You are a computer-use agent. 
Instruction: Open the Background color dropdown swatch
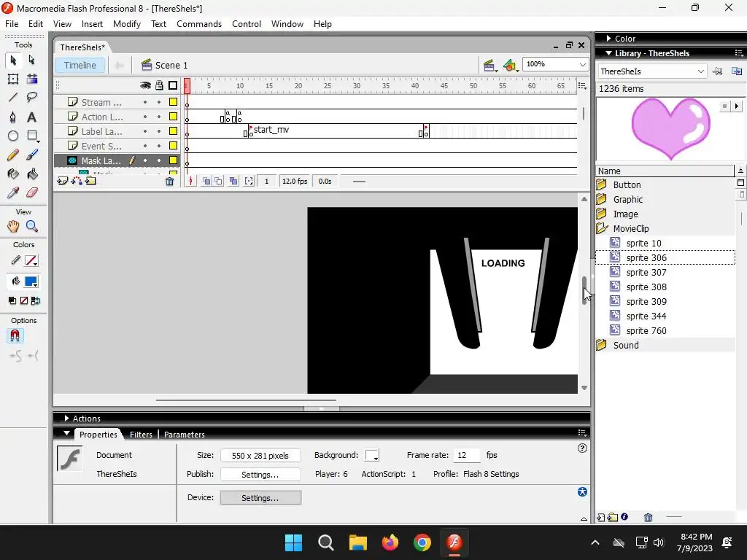[372, 455]
